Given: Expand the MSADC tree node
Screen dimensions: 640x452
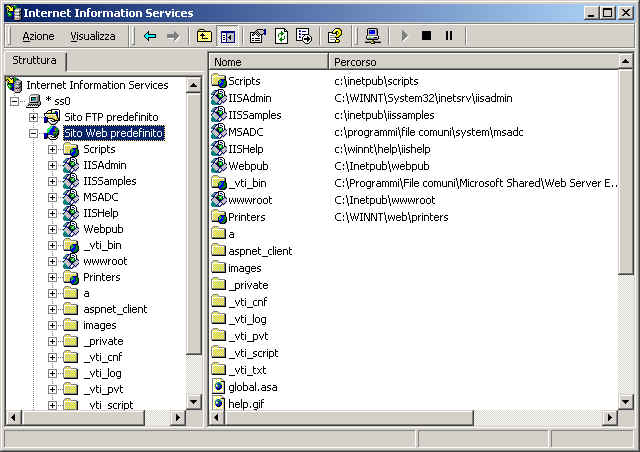Looking at the screenshot, I should [52, 197].
